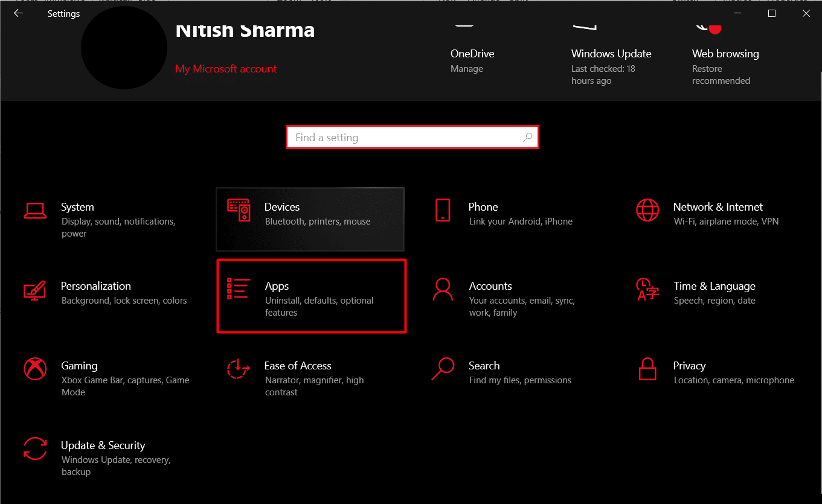Open Search settings label
Image resolution: width=822 pixels, height=504 pixels.
484,366
